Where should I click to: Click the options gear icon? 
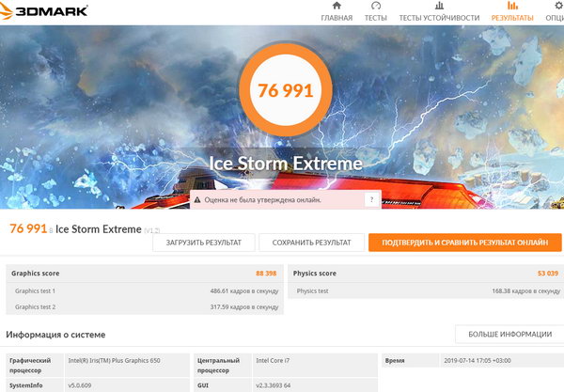coord(559,6)
